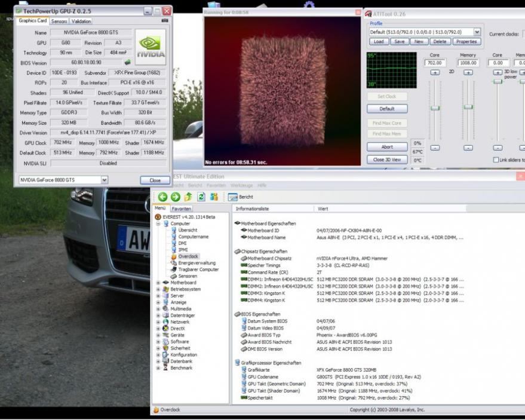Click the 2D Core clock field showing 702.00
Screen dimensions: 525x420
click(x=435, y=63)
